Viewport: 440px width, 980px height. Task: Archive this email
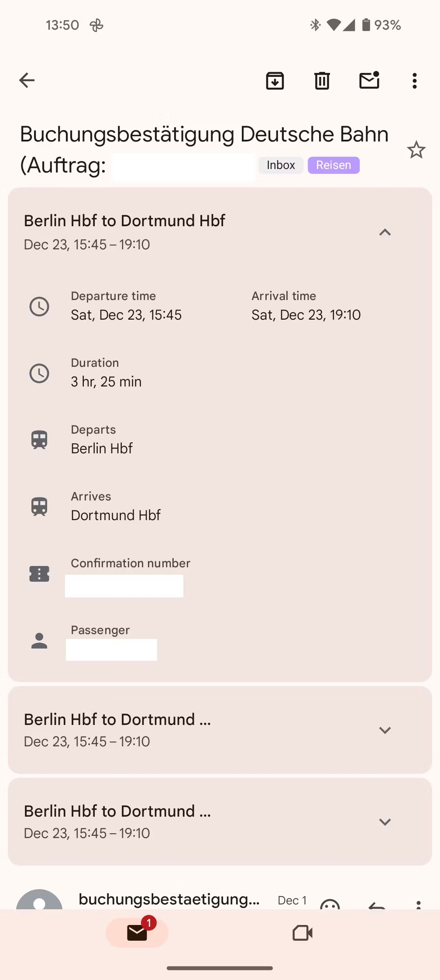tap(275, 81)
